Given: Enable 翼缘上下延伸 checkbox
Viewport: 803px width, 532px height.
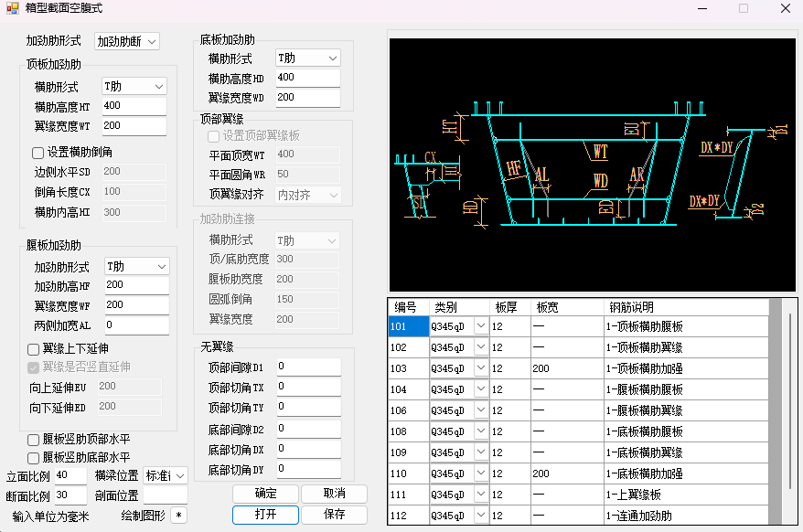Looking at the screenshot, I should pyautogui.click(x=33, y=349).
